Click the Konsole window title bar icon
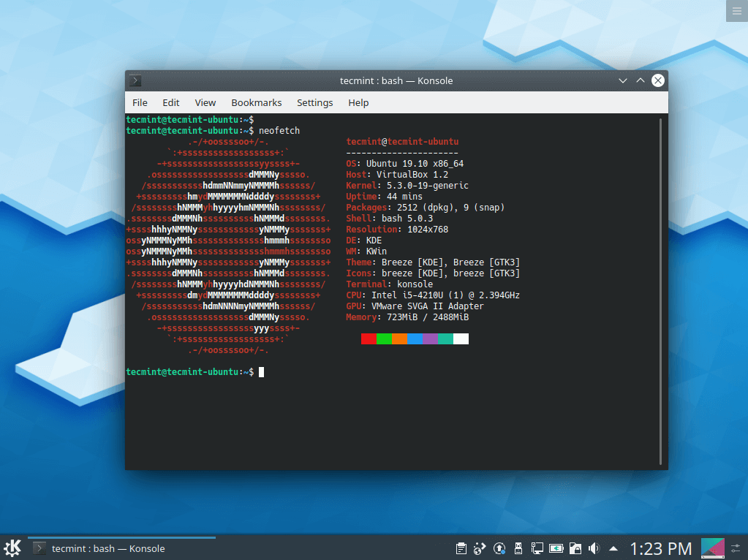 coord(135,80)
